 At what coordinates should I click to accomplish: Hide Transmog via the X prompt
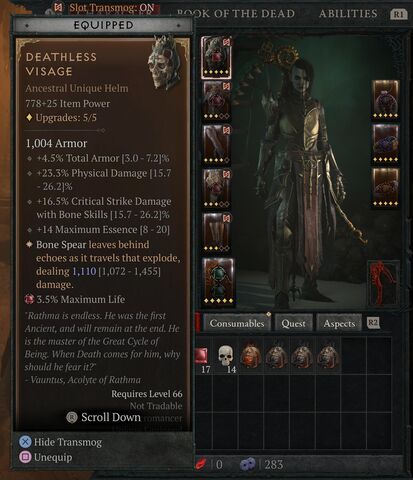(x=61, y=442)
